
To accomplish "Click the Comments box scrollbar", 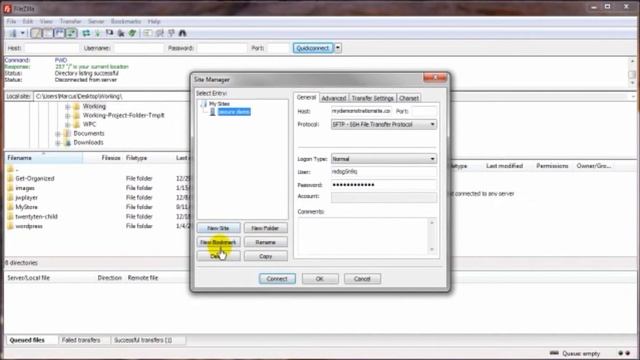I will [432, 236].
